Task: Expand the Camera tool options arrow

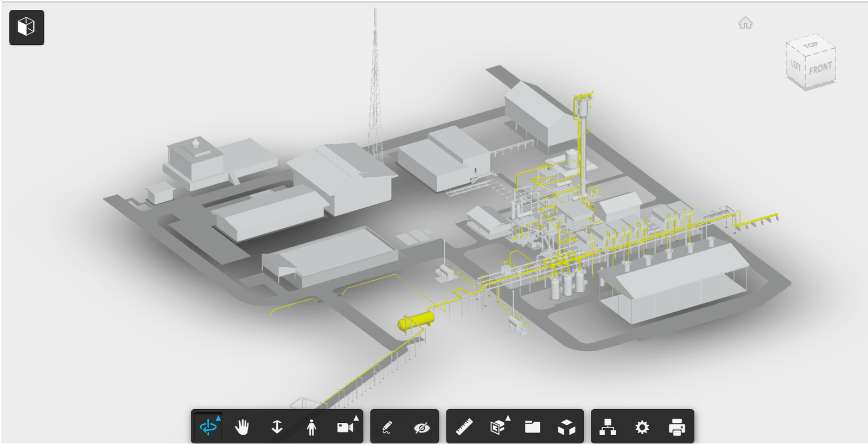Action: [x=356, y=418]
